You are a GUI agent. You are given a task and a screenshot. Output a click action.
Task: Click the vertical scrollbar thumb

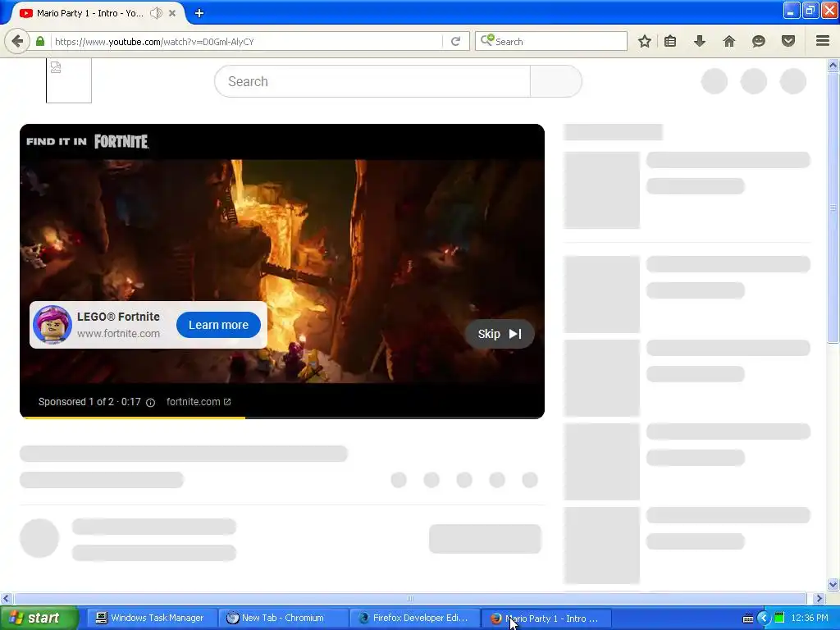(833, 208)
